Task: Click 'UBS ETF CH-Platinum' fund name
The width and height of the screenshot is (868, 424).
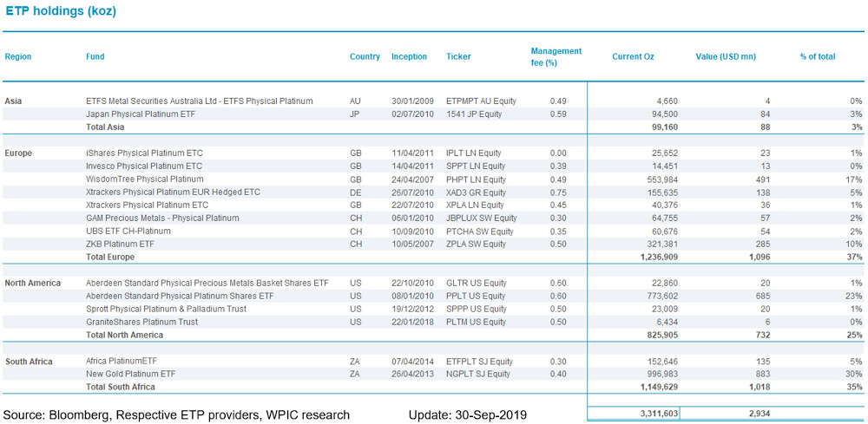Action: click(128, 231)
